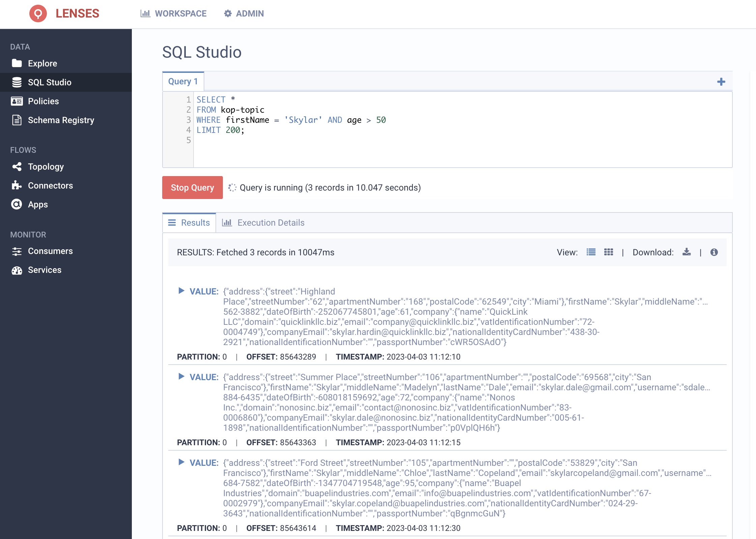756x539 pixels.
Task: Switch results to list view
Action: [x=591, y=252]
